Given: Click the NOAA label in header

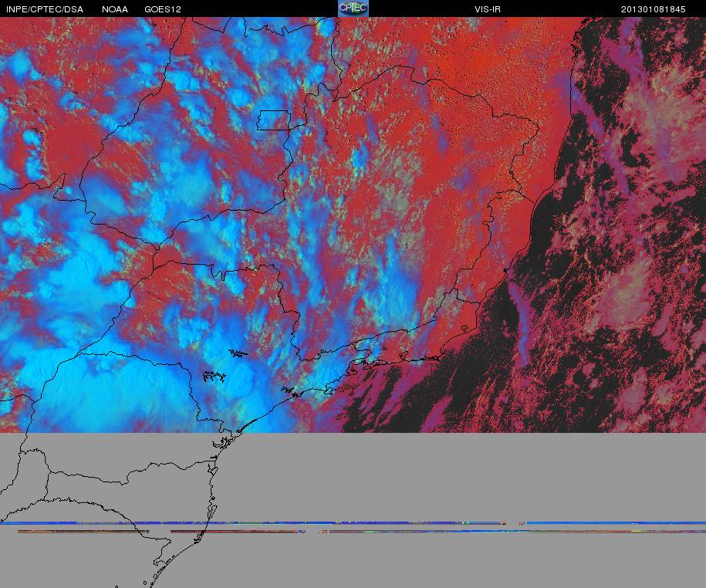Looking at the screenshot, I should click(115, 9).
